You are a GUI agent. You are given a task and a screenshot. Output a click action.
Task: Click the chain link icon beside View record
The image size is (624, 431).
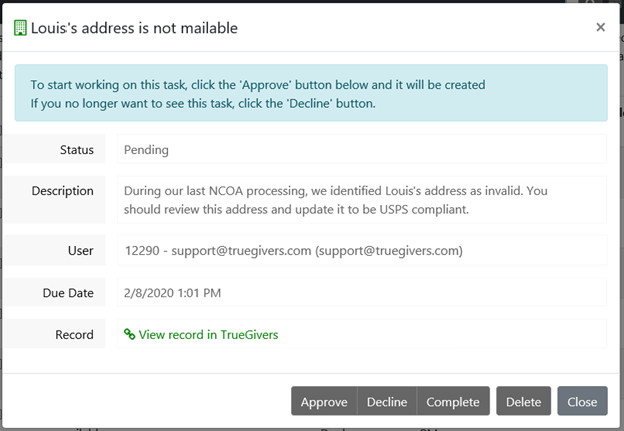[x=129, y=335]
